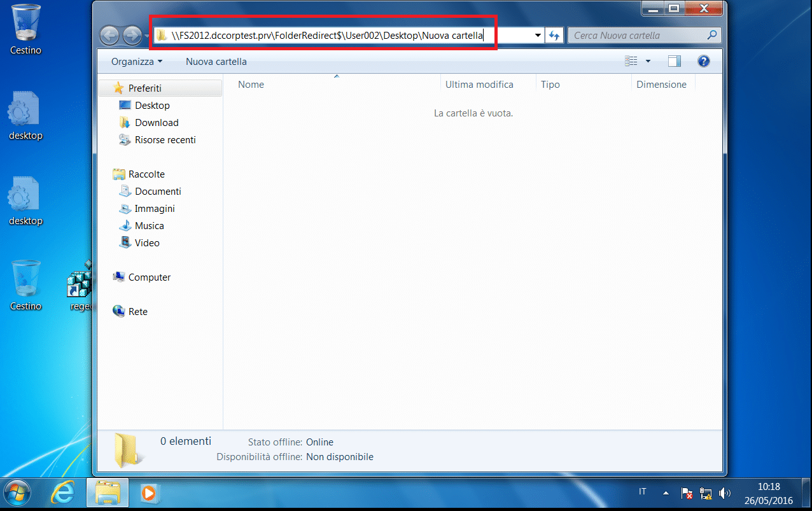
Task: Select the Musica library
Action: pos(149,226)
